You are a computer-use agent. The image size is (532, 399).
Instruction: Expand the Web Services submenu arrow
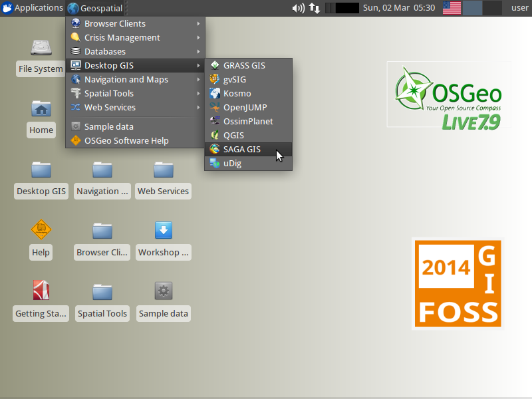pyautogui.click(x=198, y=107)
